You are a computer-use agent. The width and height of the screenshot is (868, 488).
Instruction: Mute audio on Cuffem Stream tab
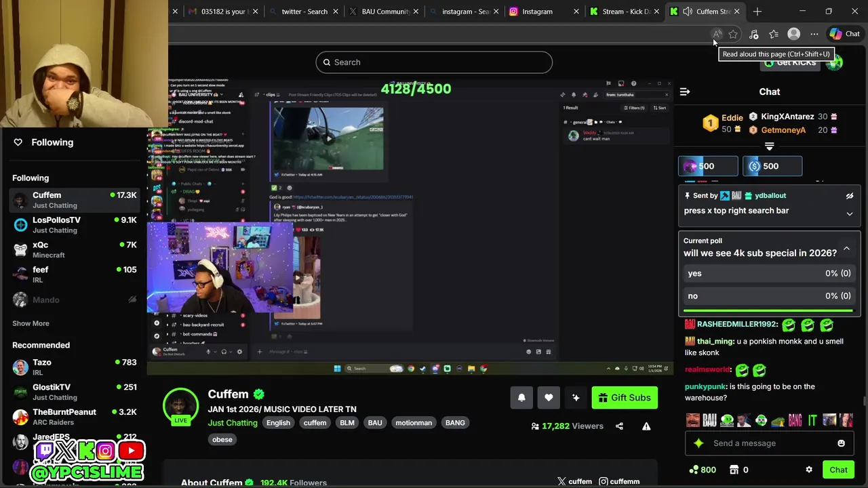[687, 12]
